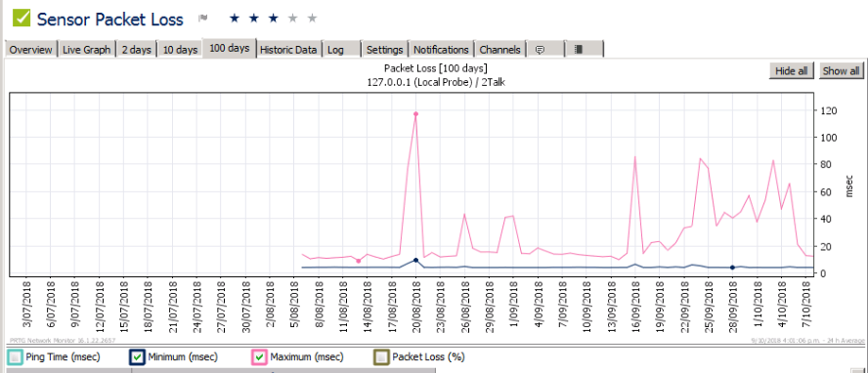Click the 127.0.0.1 (Local Probe) / 2Talk subtitle
This screenshot has width=868, height=373.
pos(435,81)
